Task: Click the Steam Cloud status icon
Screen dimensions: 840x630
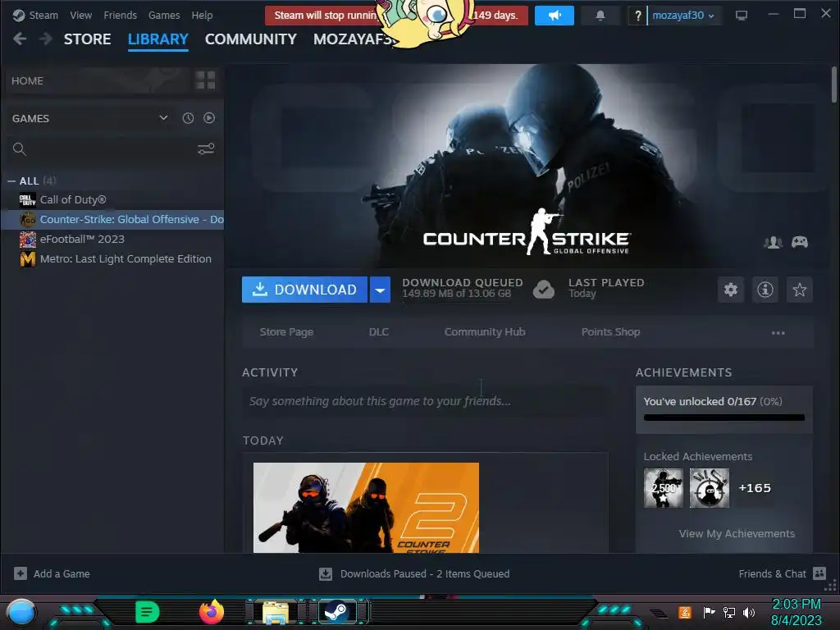Action: tap(544, 290)
